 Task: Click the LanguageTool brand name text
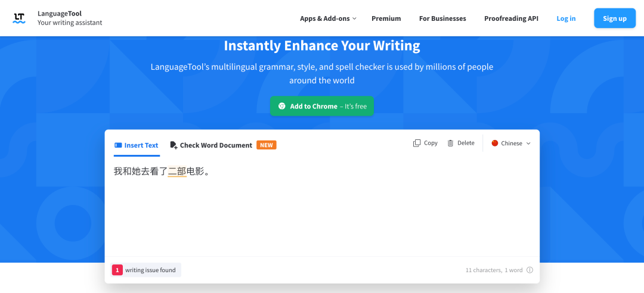tap(60, 14)
